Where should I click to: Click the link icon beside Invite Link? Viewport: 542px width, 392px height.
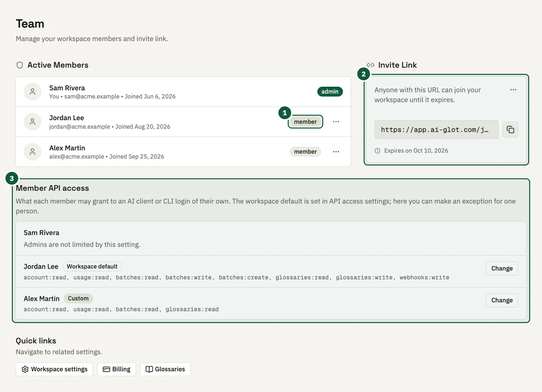(371, 65)
